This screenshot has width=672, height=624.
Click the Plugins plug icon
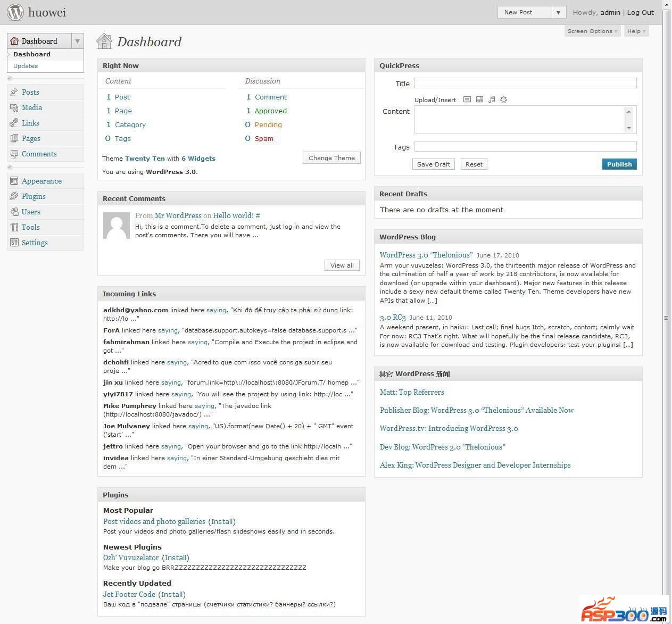point(14,196)
